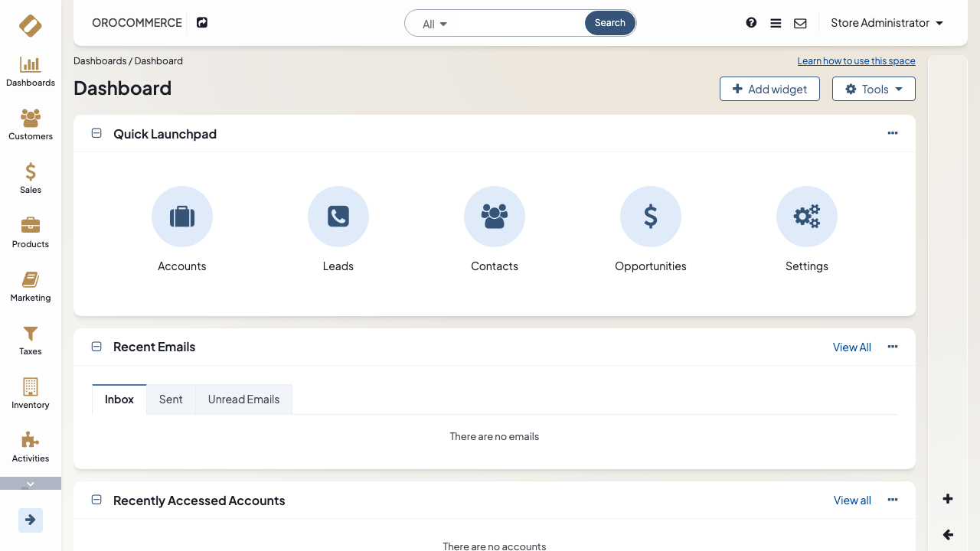Launch Leads from Quick Launchpad
Viewport: 980px width, 551px height.
point(338,217)
